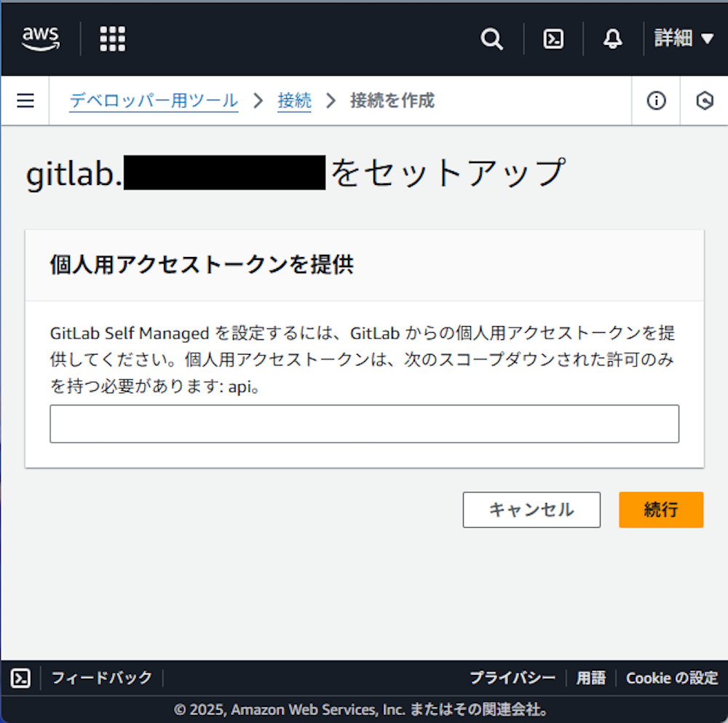728x723 pixels.
Task: Open Cookie の設定 in the footer
Action: tap(671, 678)
